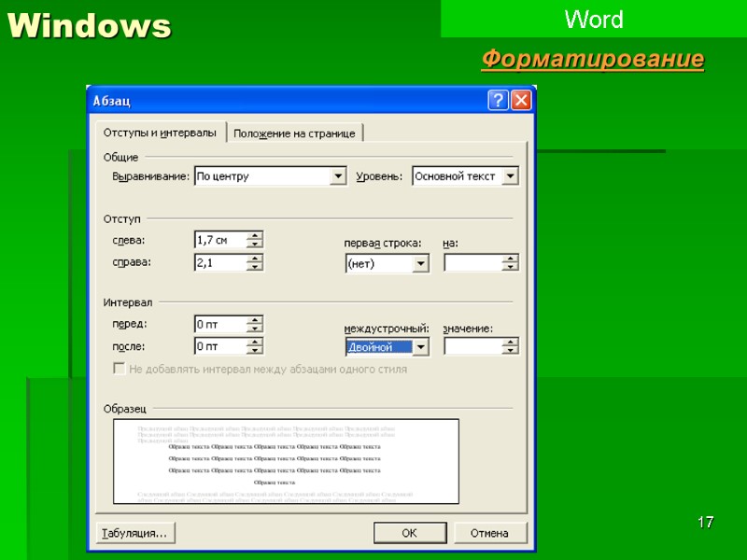Decrease the справа indent with down arrow
The image size is (747, 560).
click(255, 266)
